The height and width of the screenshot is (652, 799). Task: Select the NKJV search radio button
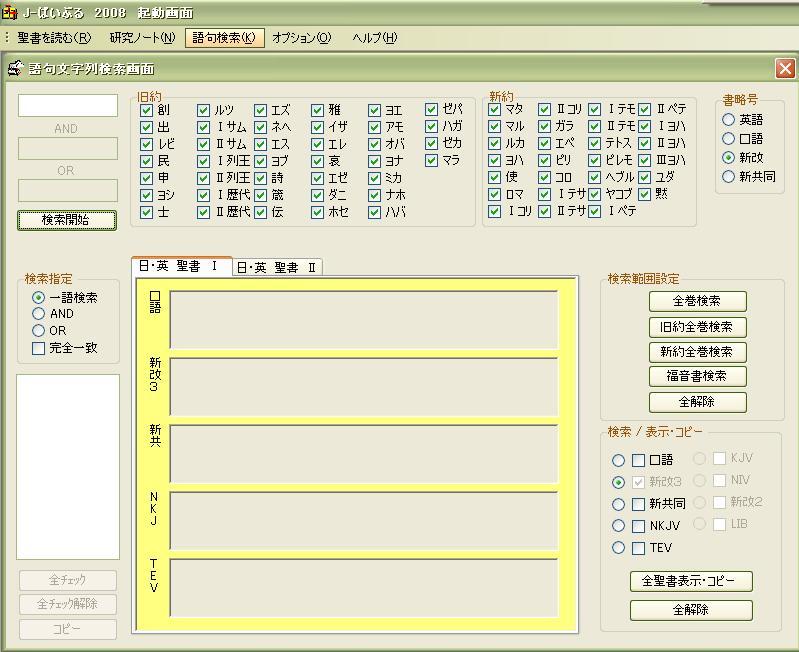click(618, 526)
